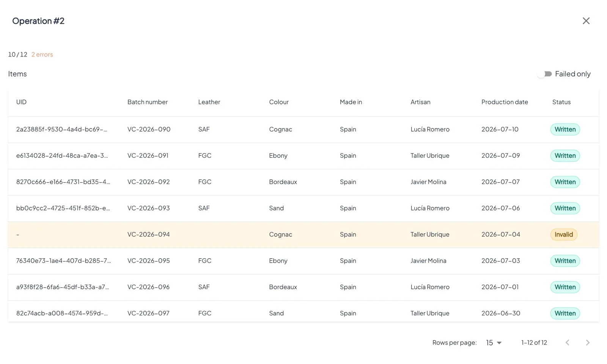This screenshot has height=364, width=607.
Task: Click the Artisan column header
Action: (x=420, y=102)
